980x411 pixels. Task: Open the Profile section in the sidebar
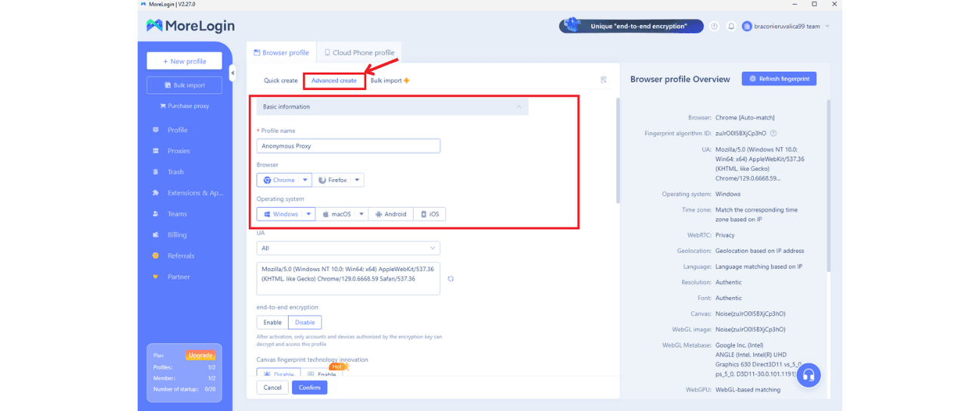(x=178, y=130)
